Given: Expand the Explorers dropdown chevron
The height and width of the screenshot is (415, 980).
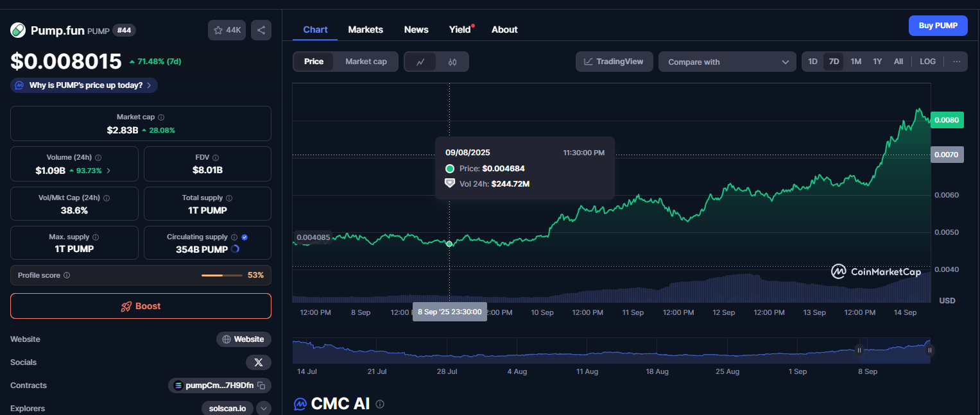Looking at the screenshot, I should [264, 408].
